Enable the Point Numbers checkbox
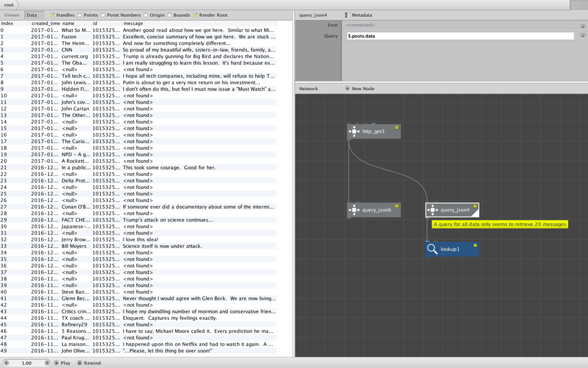 (103, 15)
